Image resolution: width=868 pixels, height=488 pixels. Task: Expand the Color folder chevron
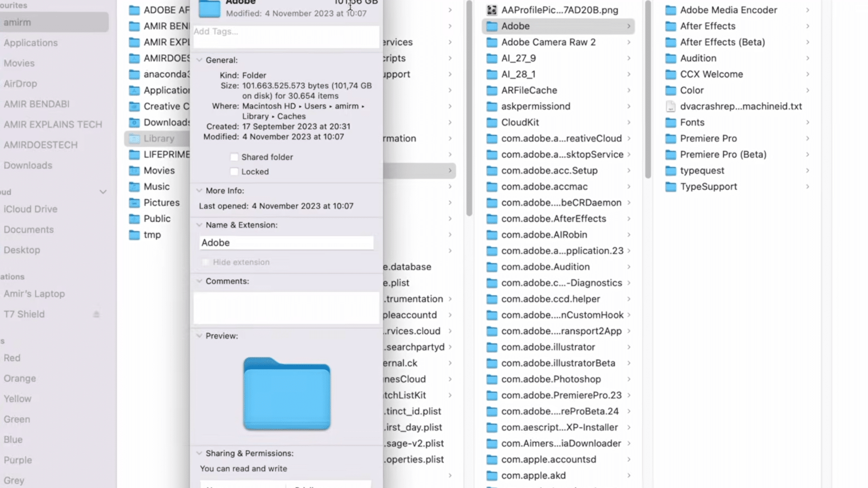(x=807, y=90)
